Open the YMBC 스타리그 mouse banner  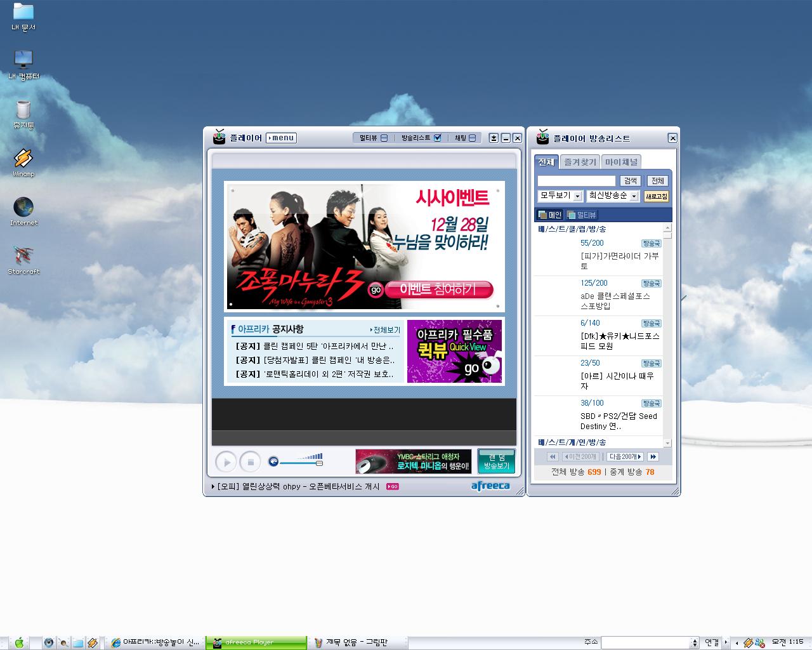(414, 461)
